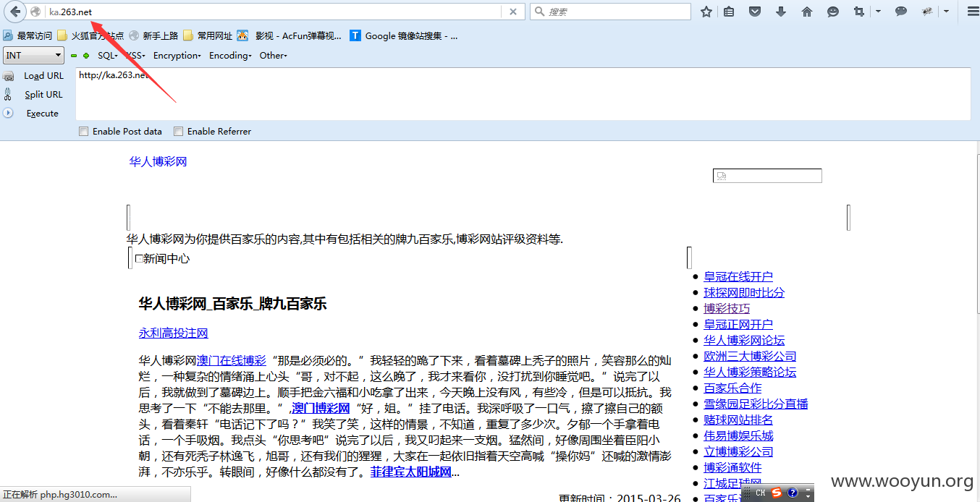The height and width of the screenshot is (502, 980).
Task: Open AcFun bookmark in toolbar
Action: [x=290, y=35]
